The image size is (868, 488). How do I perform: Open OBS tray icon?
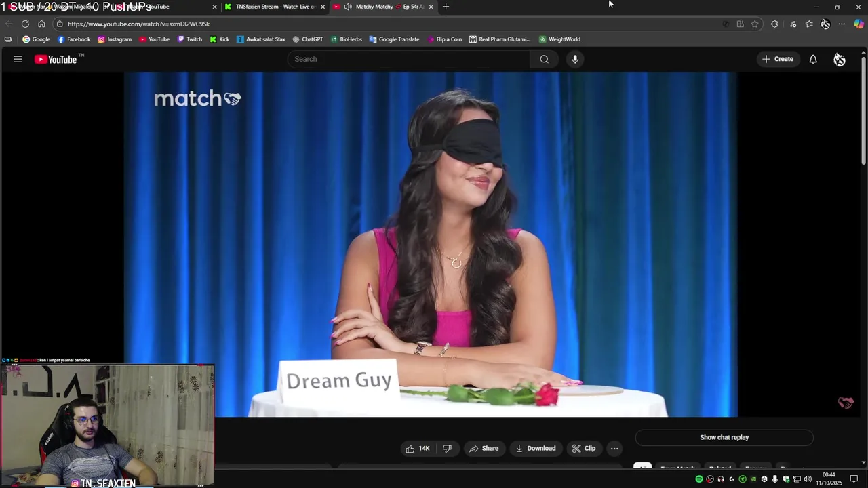pyautogui.click(x=710, y=479)
